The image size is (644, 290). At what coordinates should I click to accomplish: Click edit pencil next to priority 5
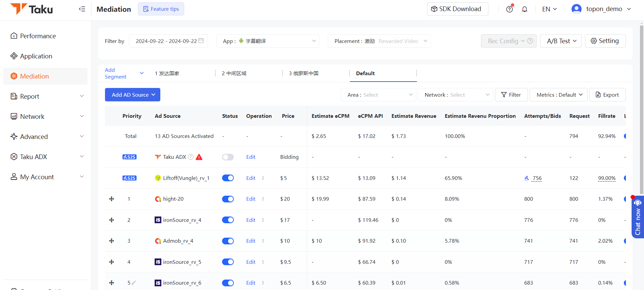point(133,283)
